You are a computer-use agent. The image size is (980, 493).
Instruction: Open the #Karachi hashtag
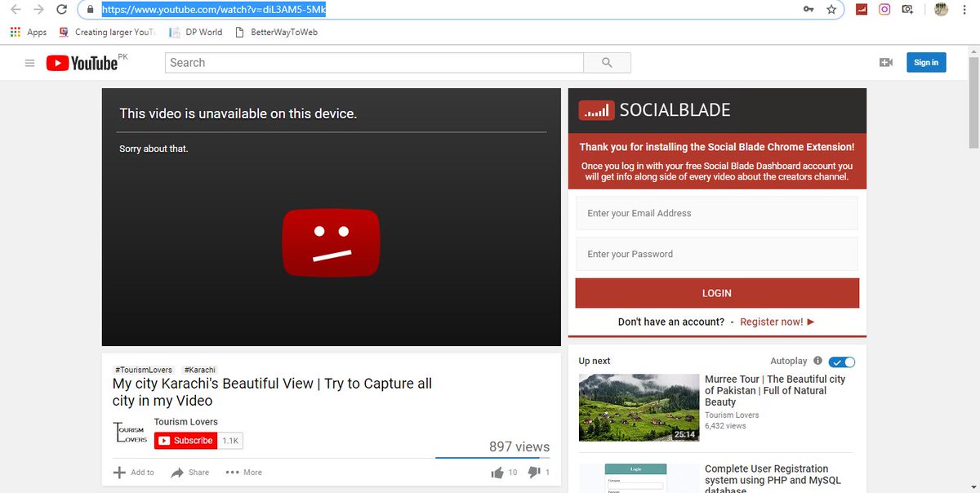[200, 370]
